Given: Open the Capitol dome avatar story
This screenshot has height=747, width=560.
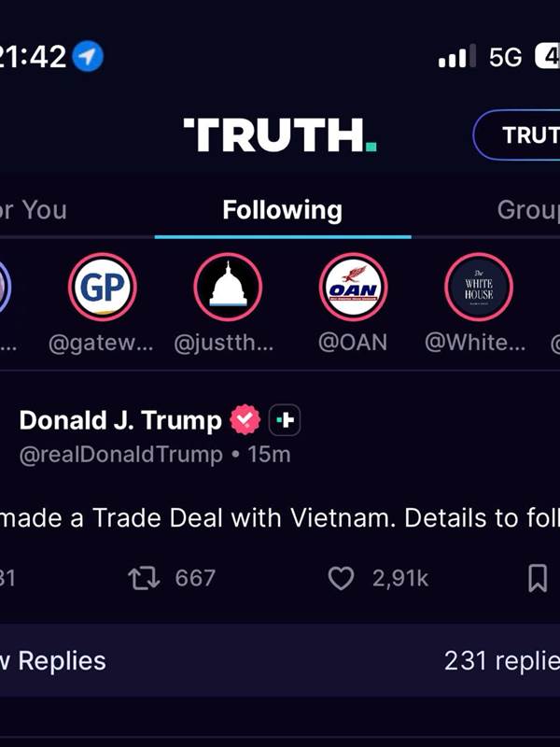Looking at the screenshot, I should pyautogui.click(x=228, y=288).
